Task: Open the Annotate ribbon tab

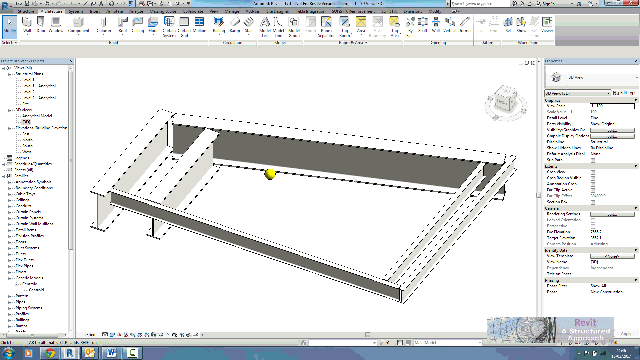Action: 114,12
